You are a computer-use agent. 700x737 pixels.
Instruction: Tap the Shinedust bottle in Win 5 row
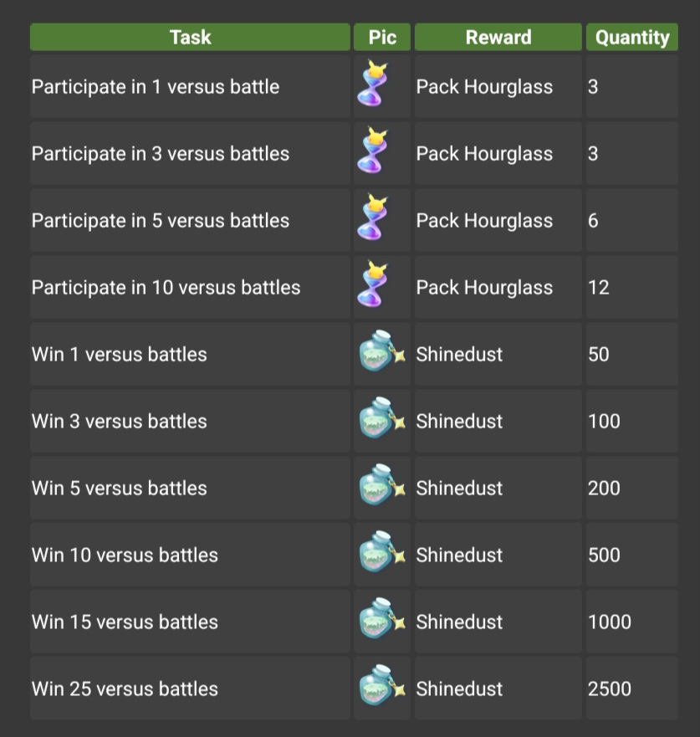382,485
